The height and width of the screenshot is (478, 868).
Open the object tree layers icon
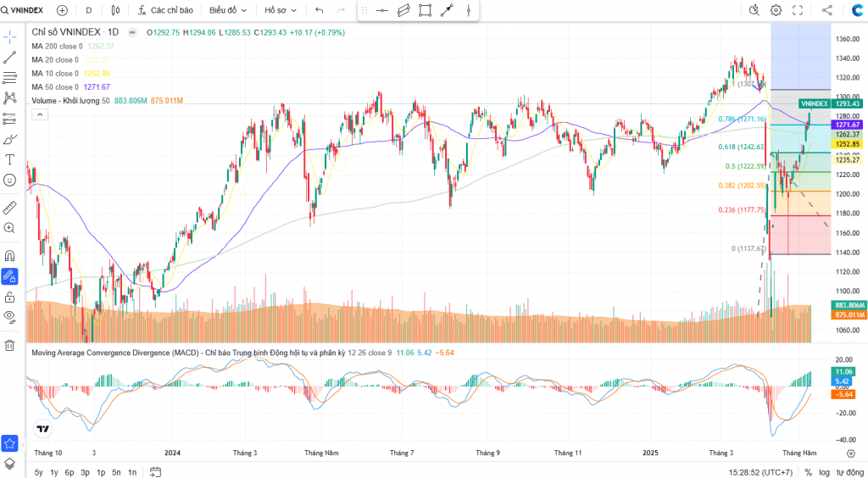click(9, 464)
